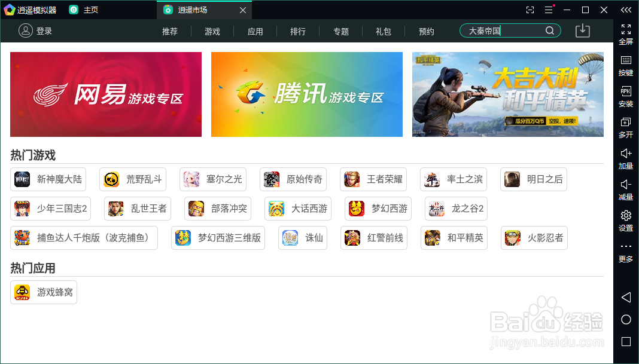Increase volume with 加量 icon
The width and height of the screenshot is (639, 364).
pos(626,154)
